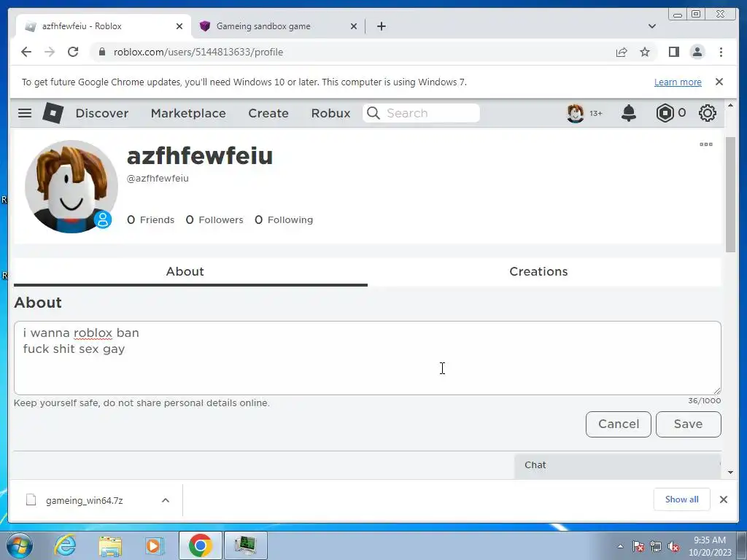The height and width of the screenshot is (560, 747).
Task: Open the Roblox settings gear
Action: click(x=707, y=113)
